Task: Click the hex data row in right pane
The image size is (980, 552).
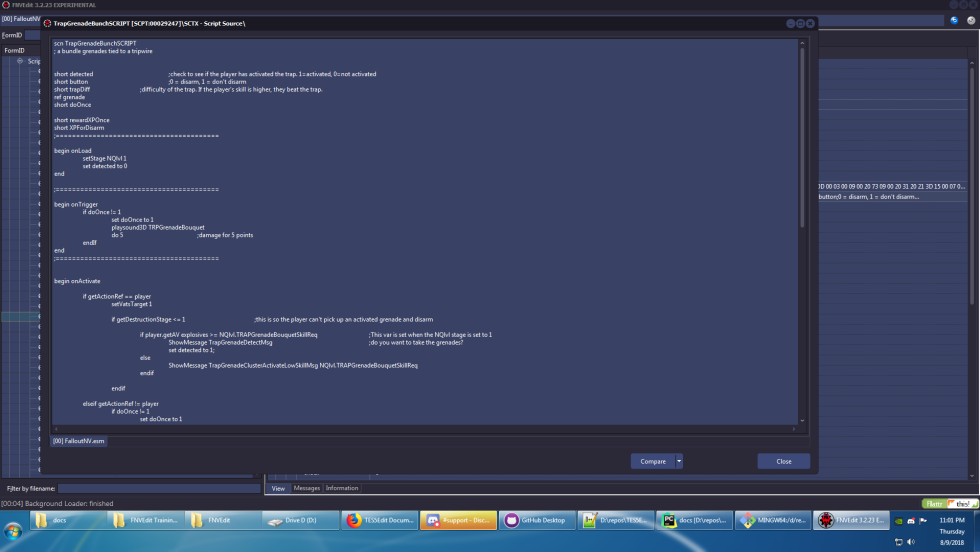Action: click(x=891, y=186)
